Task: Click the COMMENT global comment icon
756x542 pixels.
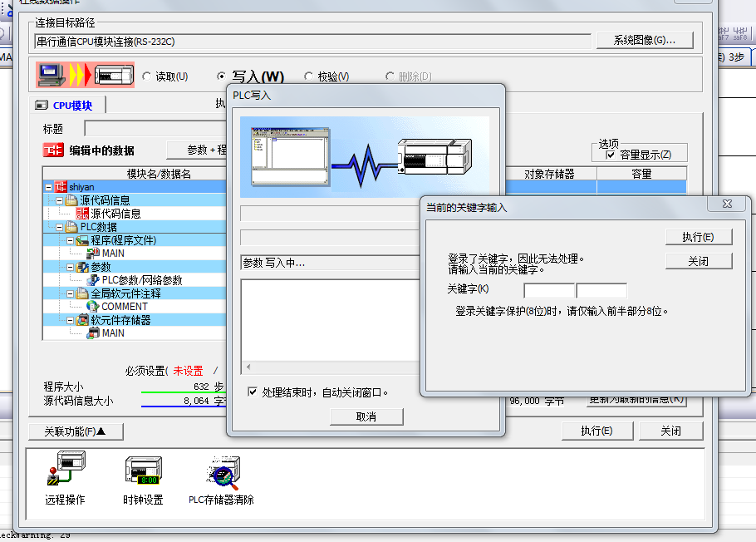Action: coord(93,307)
